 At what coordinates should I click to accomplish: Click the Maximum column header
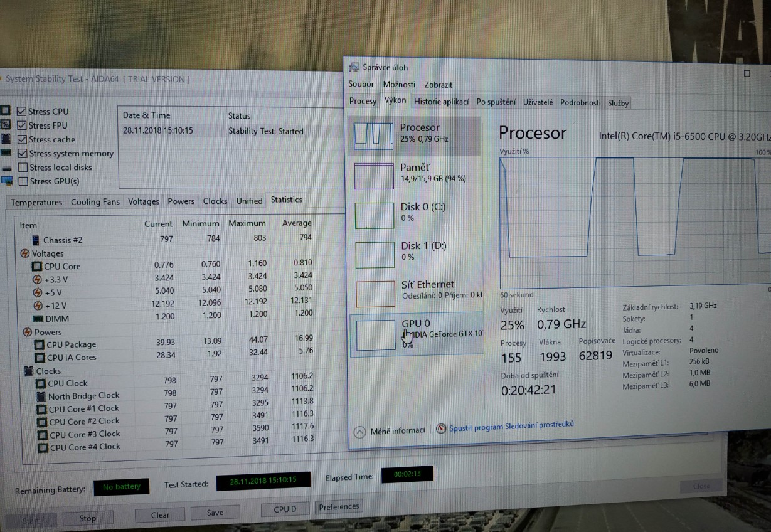247,223
